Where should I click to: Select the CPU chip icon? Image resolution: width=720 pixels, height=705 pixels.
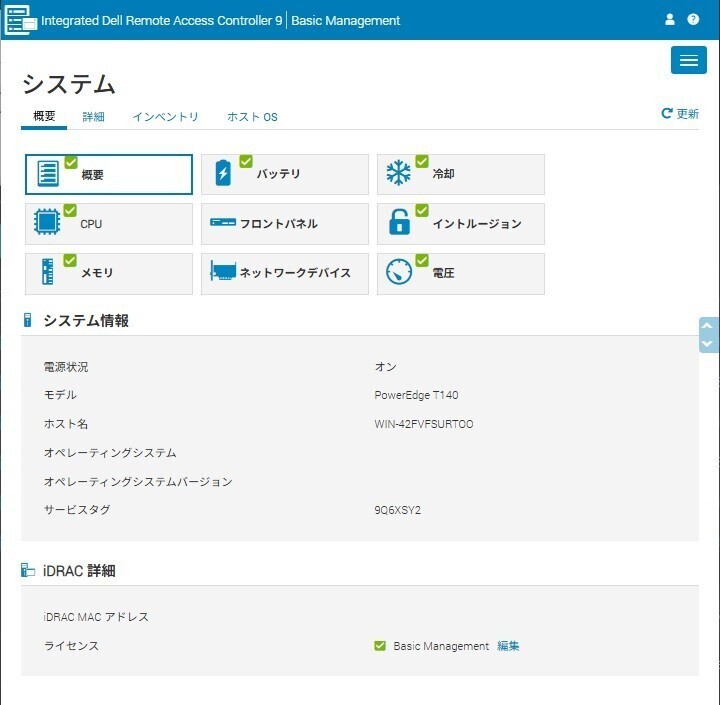click(x=47, y=224)
